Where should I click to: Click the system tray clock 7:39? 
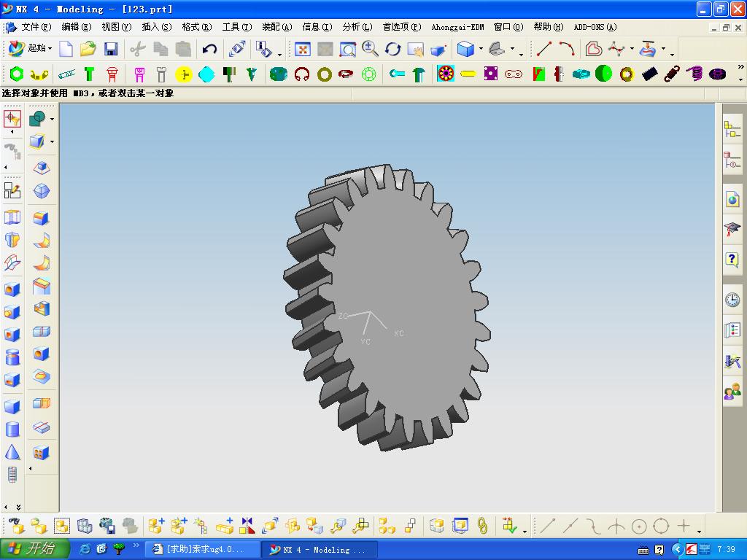726,549
